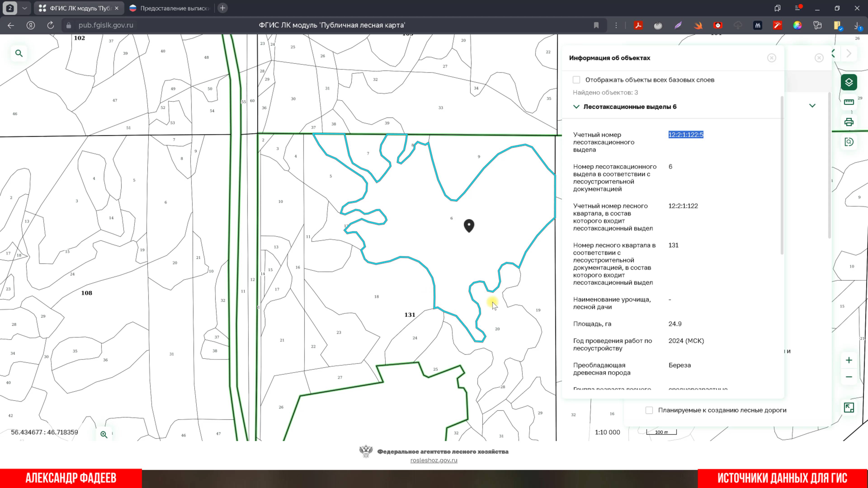Open the rosleshoz.gov.ru link

434,460
